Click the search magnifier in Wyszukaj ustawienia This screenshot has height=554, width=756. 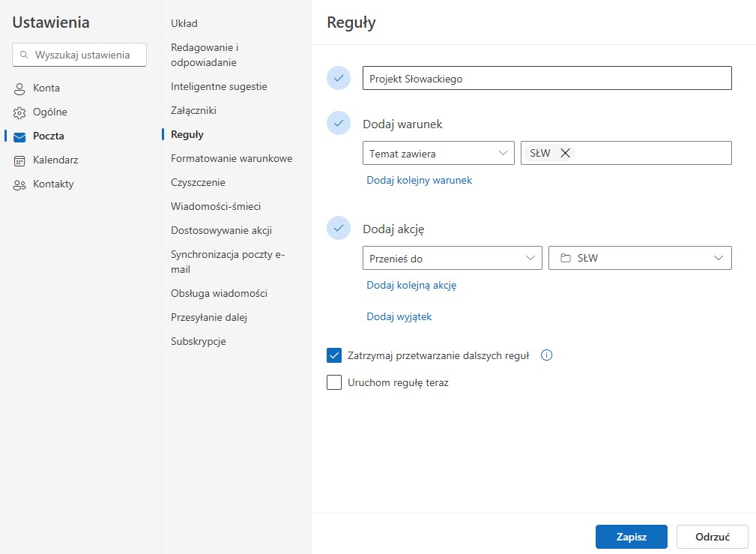click(23, 55)
